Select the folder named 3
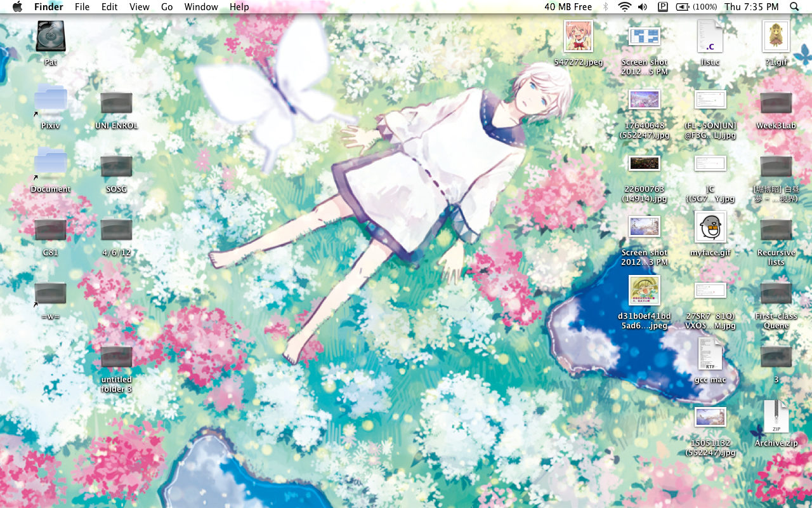The image size is (812, 508). click(776, 357)
